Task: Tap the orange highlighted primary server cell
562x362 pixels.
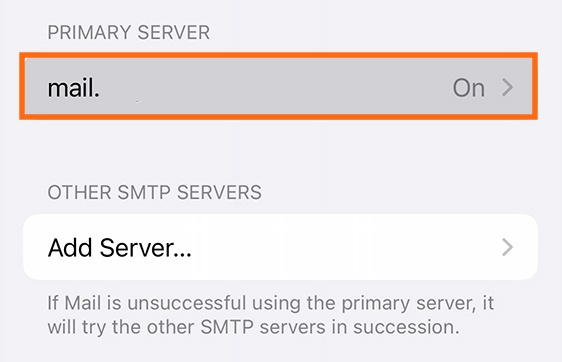Action: (278, 86)
